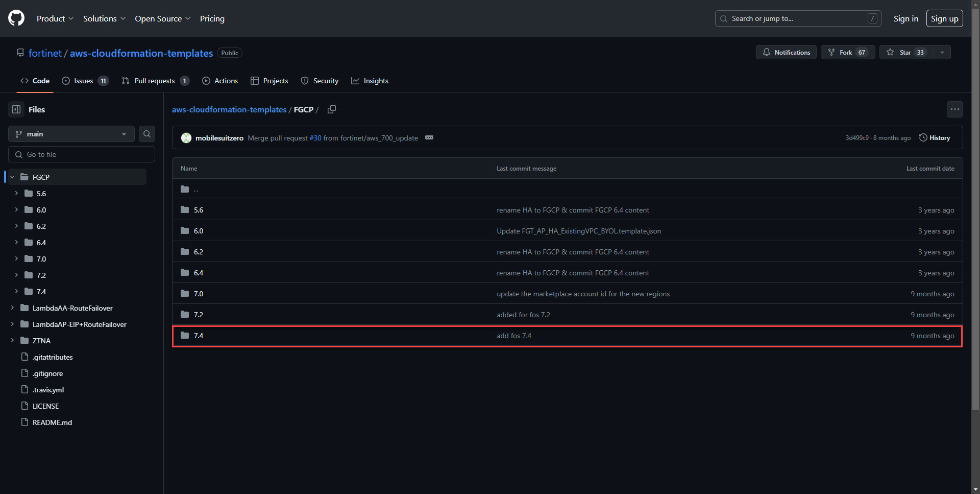
Task: Open commit message 'add fos 7.4'
Action: (x=514, y=336)
